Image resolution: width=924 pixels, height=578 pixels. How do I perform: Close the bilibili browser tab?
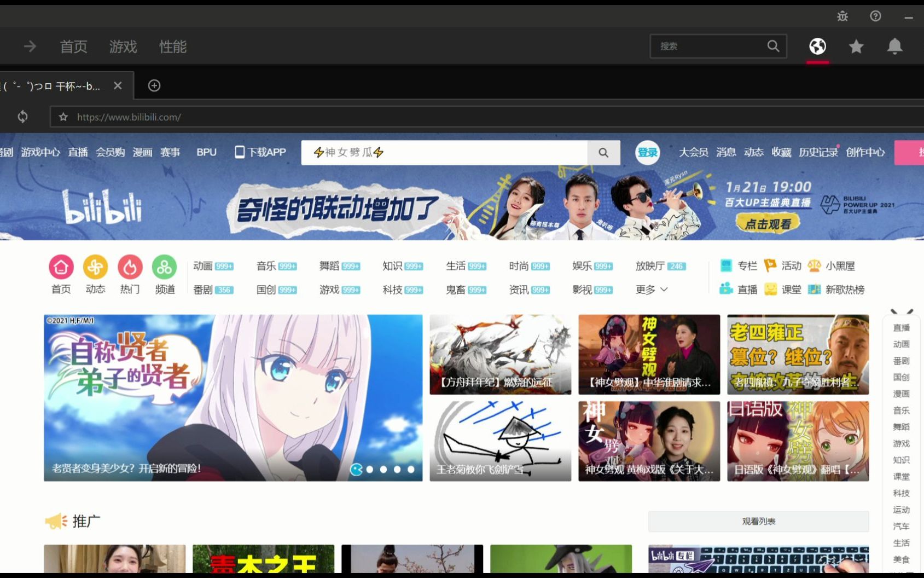click(118, 86)
